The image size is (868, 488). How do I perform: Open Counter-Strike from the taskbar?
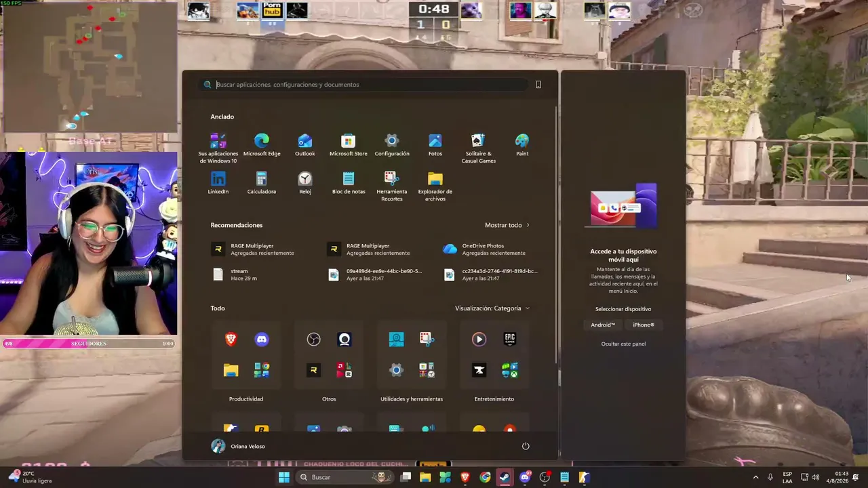[584, 477]
